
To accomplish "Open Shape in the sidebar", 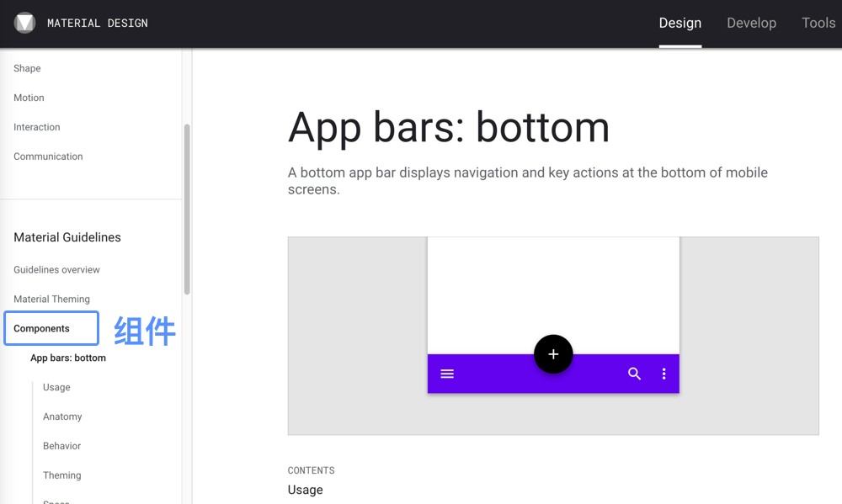I will (27, 68).
